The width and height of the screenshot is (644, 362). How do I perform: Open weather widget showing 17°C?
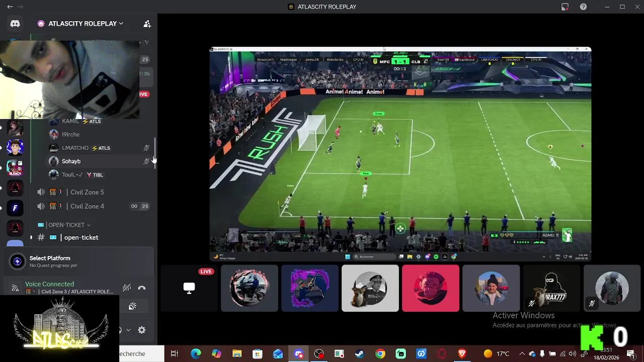(x=497, y=354)
